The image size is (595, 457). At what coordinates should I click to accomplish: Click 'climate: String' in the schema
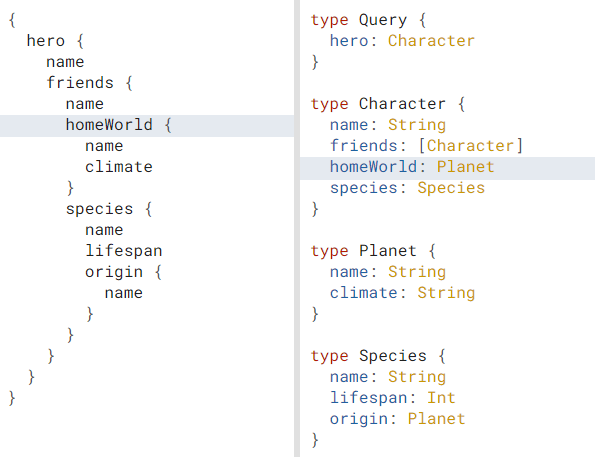[x=402, y=293]
